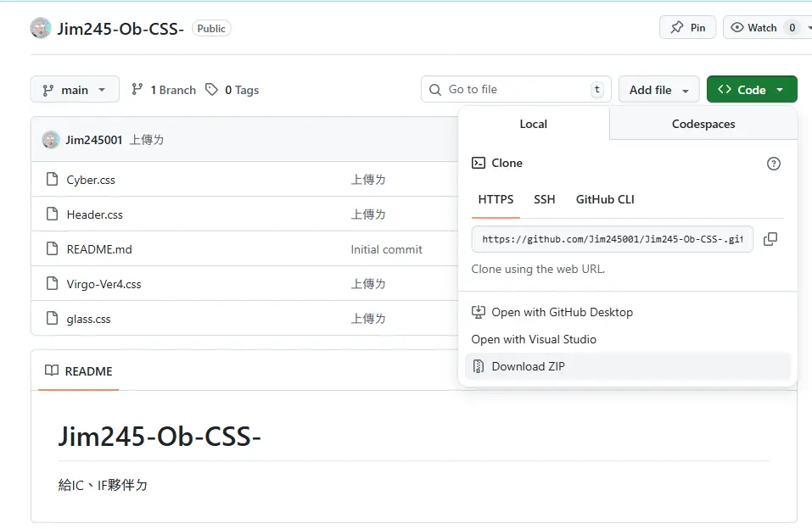
Task: Open the main branch dropdown
Action: tap(75, 90)
